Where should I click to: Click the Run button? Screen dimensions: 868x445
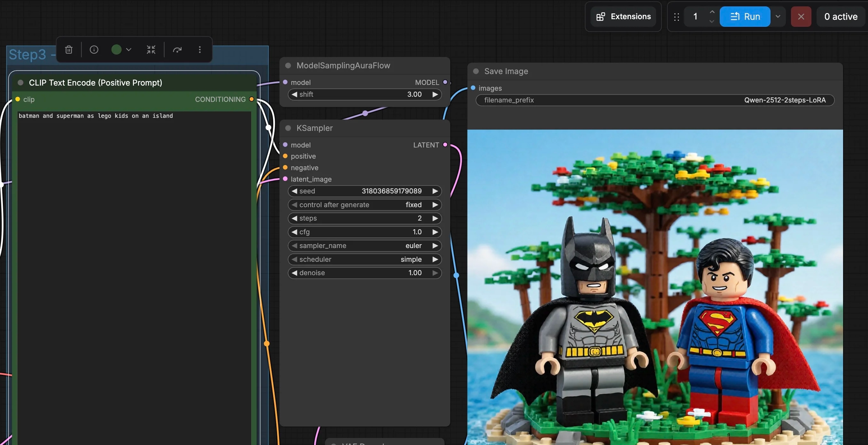pos(745,17)
